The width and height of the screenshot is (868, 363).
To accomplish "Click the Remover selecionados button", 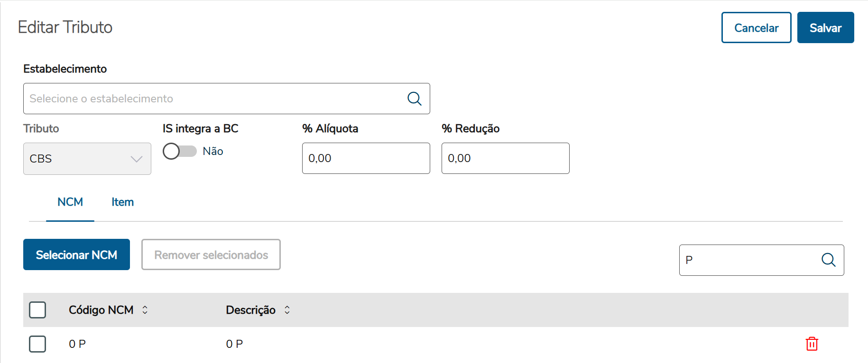I will coord(211,255).
